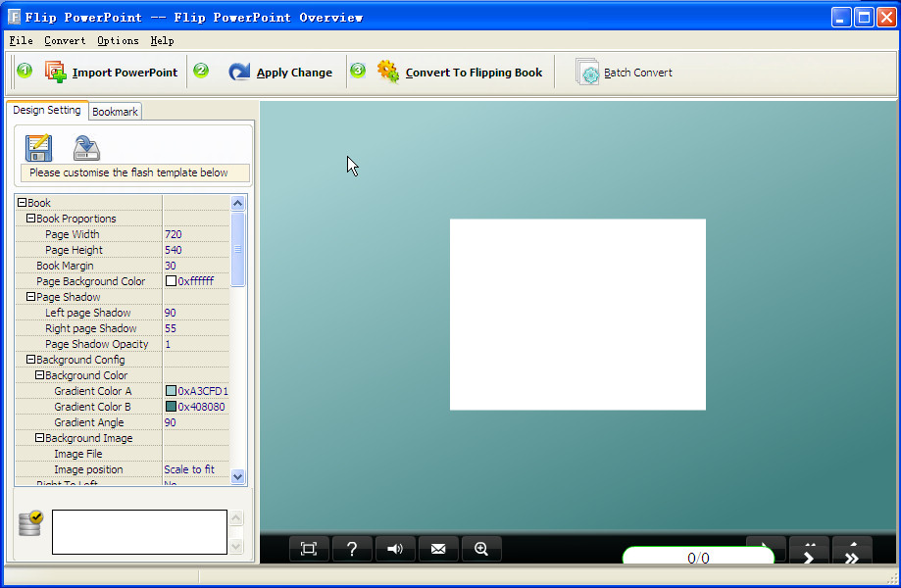Go to next page in preview

[x=809, y=551]
